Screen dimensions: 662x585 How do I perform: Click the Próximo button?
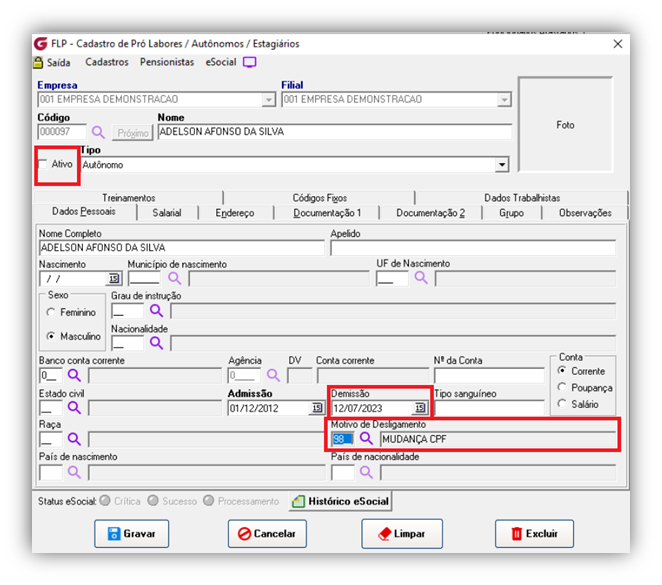133,133
